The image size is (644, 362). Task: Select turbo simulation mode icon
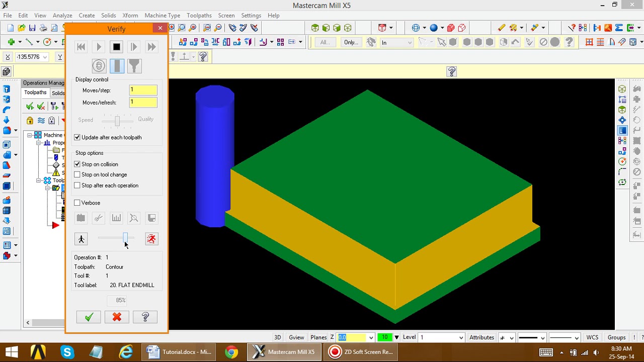[x=99, y=66]
